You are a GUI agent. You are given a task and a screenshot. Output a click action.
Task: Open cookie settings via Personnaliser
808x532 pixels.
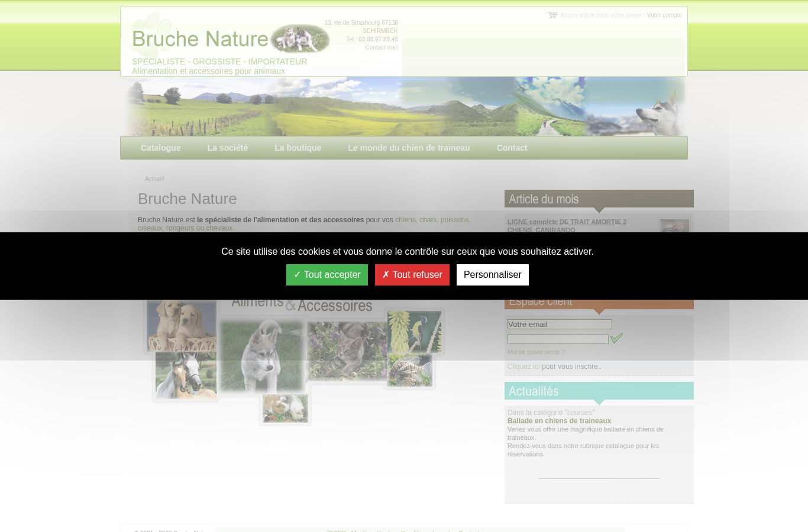493,275
